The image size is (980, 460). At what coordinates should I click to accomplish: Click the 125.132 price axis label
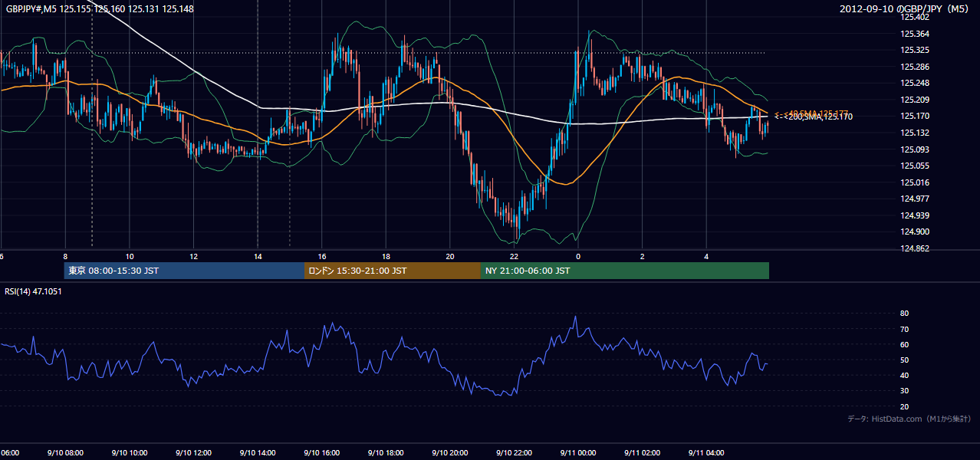[915, 133]
